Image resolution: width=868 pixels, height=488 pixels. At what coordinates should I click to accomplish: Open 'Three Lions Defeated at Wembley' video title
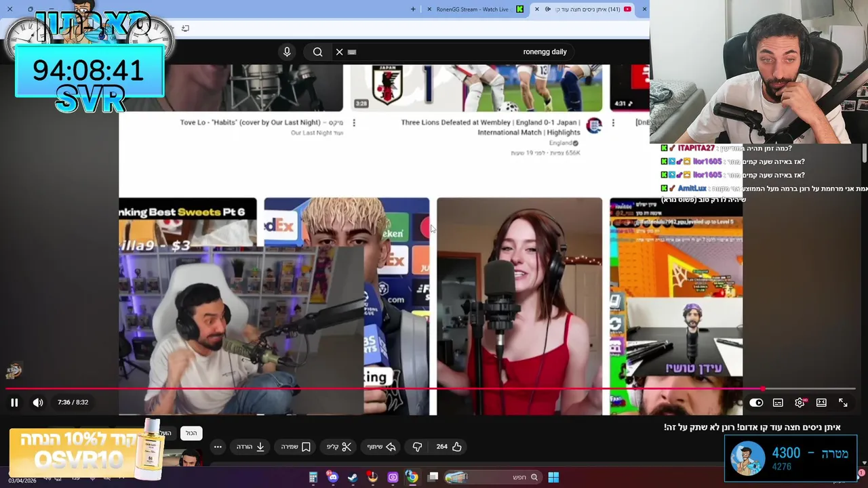(490, 127)
